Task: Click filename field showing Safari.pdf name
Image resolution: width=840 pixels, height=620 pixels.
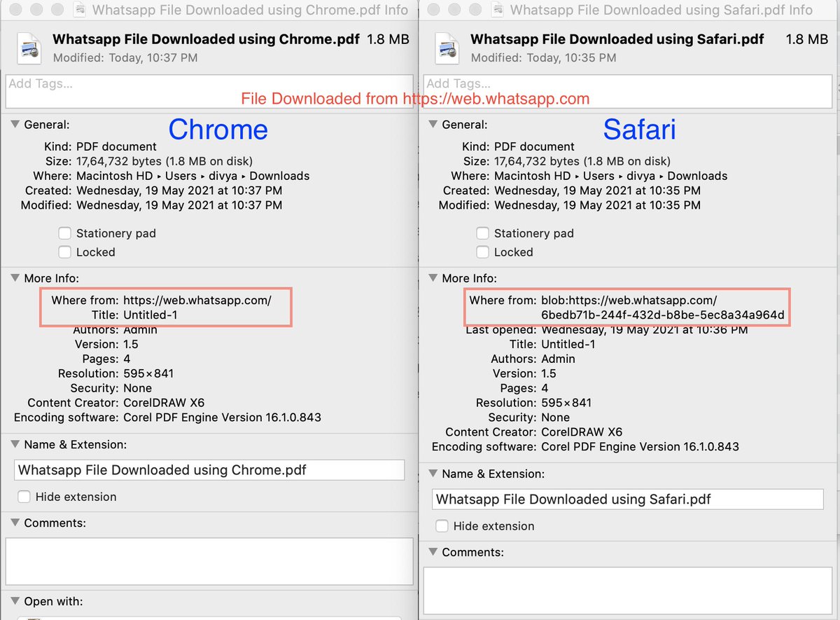Action: tap(627, 500)
